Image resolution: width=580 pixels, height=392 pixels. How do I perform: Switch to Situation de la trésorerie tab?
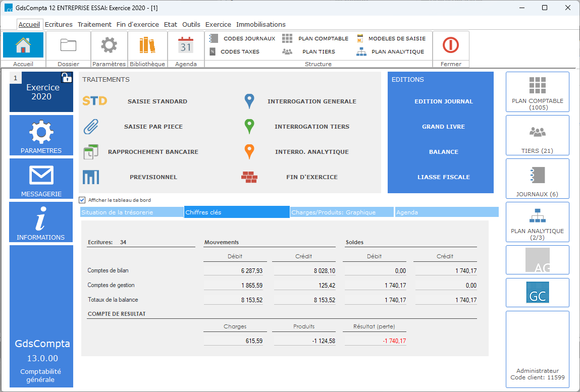click(131, 212)
